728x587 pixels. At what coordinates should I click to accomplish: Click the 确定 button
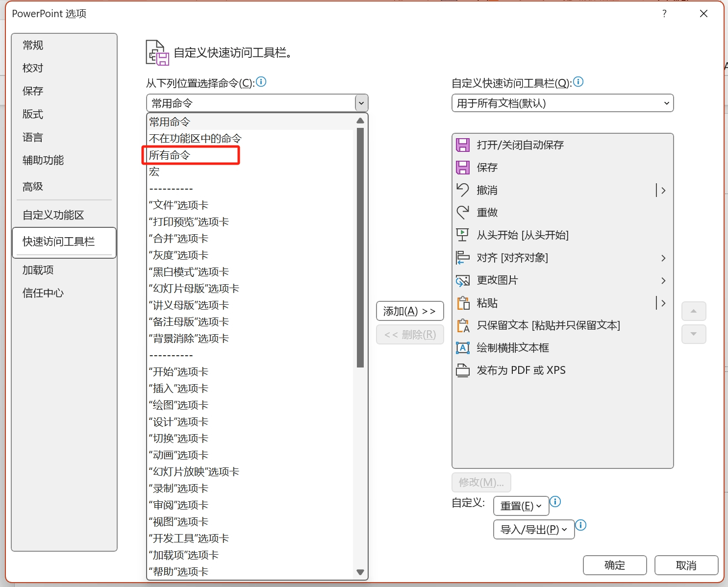615,565
